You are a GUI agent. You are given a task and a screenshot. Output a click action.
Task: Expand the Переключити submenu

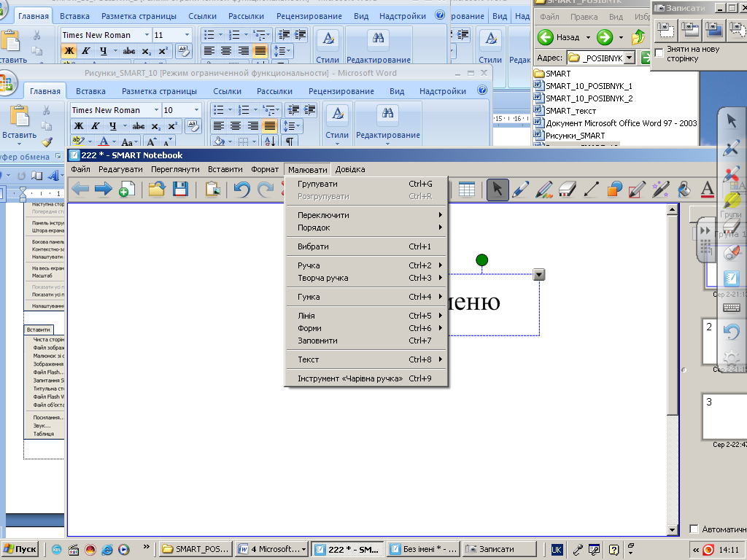click(x=368, y=215)
